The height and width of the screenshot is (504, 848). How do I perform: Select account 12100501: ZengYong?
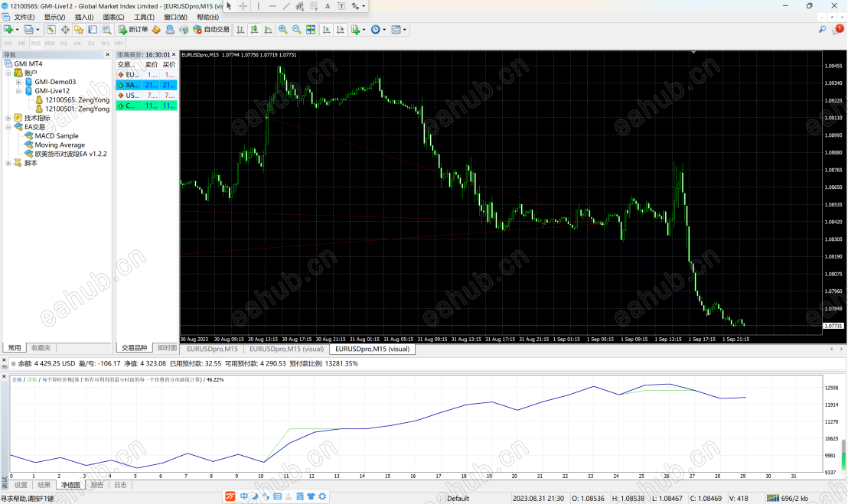77,109
